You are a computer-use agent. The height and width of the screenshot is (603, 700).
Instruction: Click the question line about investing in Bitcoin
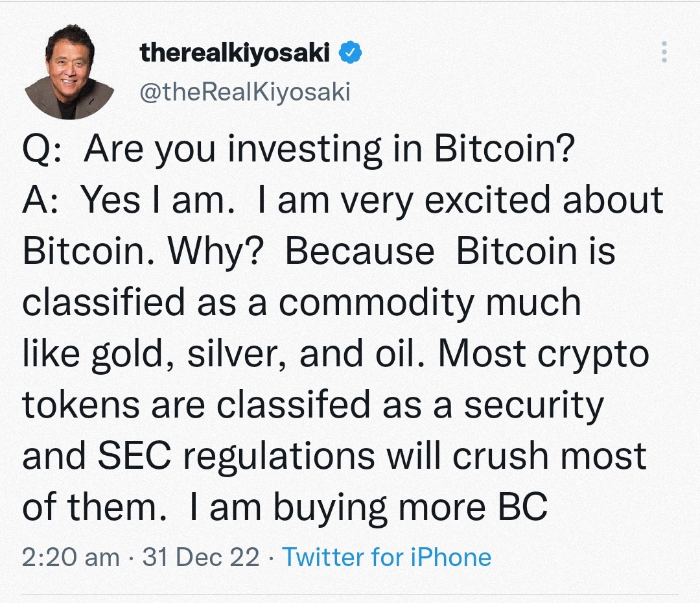click(x=298, y=150)
